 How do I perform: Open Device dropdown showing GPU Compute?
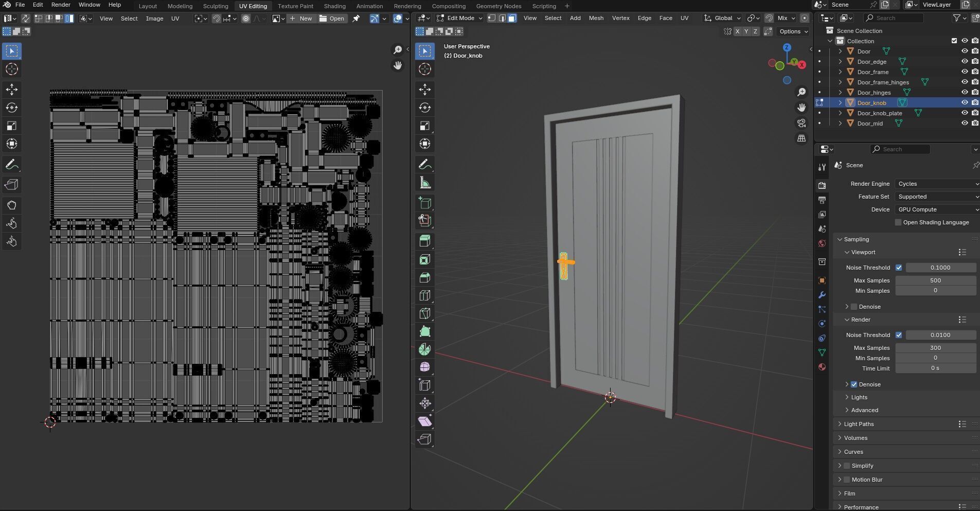tap(937, 209)
